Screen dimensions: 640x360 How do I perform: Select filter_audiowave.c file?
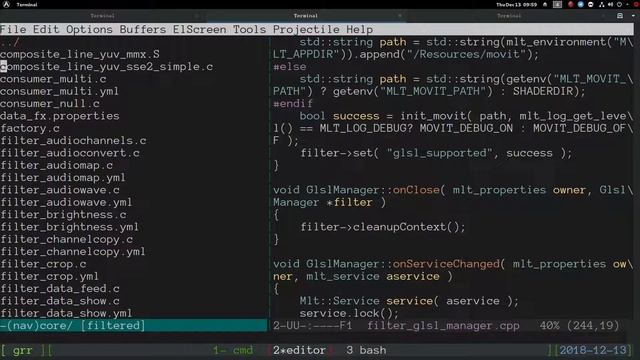coord(60,190)
